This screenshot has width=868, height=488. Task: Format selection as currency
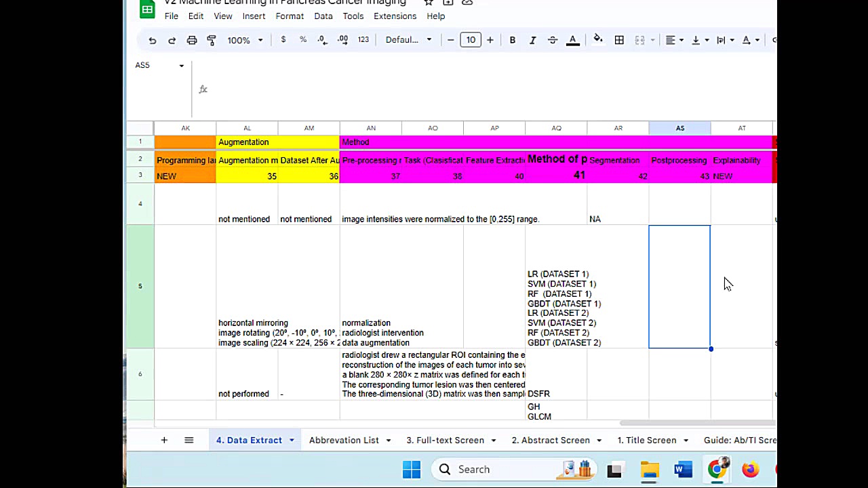coord(283,40)
